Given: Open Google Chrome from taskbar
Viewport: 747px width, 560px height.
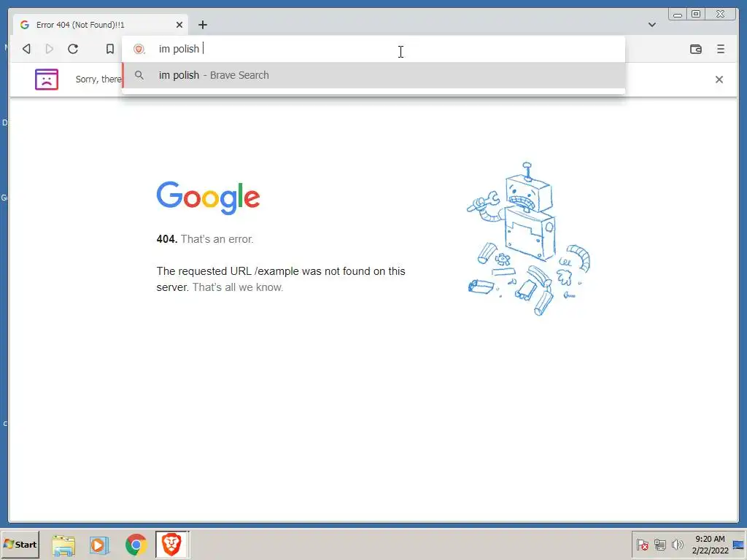Looking at the screenshot, I should point(136,545).
